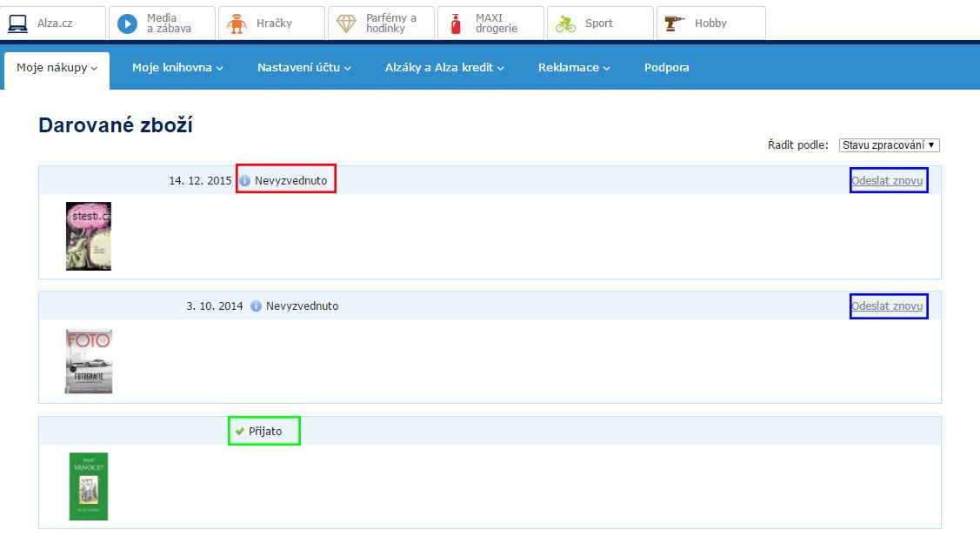Viewport: 980px width, 537px height.
Task: Click info icon beside 3. 10. 2014 Nevyzvednuto
Action: (x=256, y=306)
